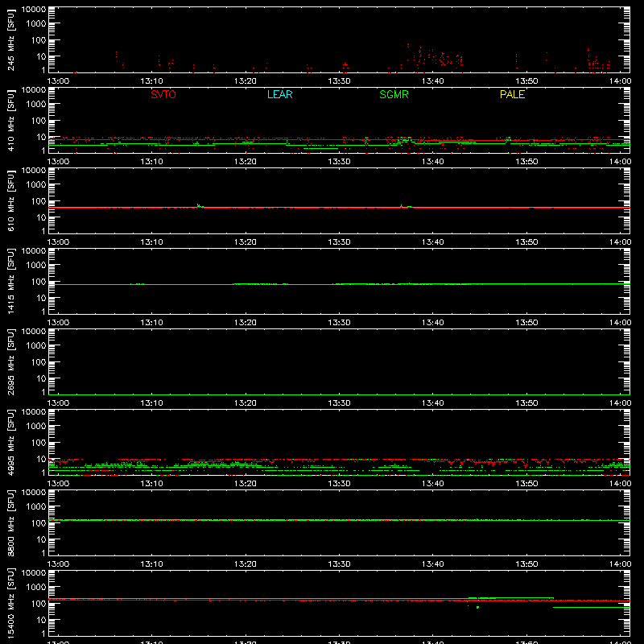Select the 4995 MHz [SFU] axis title

(x=10, y=442)
